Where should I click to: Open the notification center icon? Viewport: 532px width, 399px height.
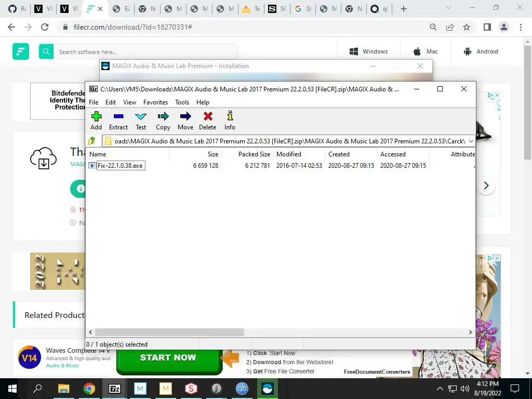(515, 389)
